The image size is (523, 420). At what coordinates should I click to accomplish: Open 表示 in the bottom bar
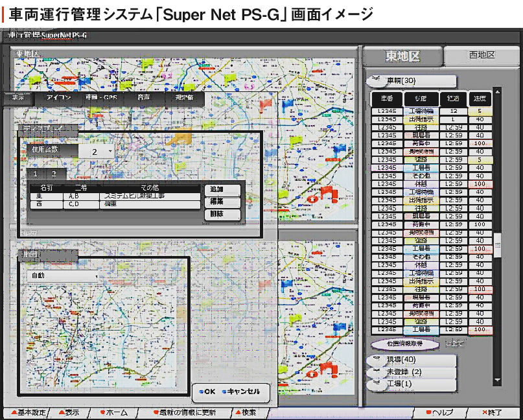pos(69,413)
